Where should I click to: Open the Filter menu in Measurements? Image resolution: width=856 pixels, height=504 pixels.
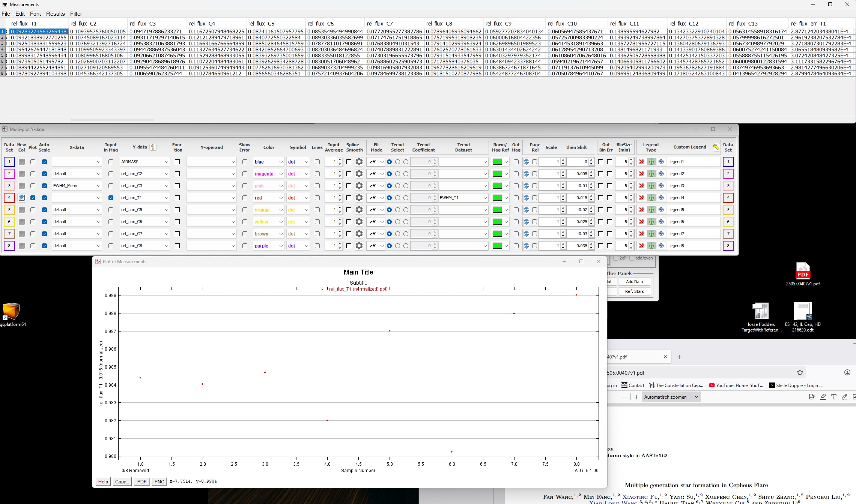point(76,14)
